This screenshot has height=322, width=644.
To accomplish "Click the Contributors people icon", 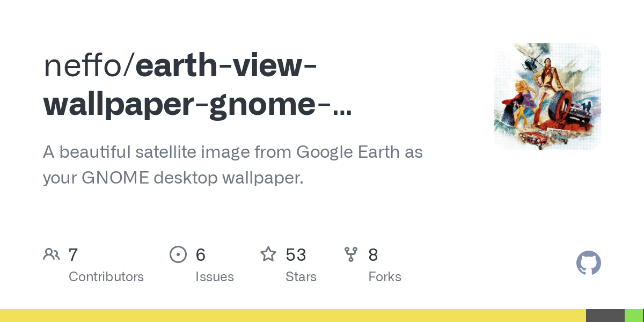I will pos(52,254).
